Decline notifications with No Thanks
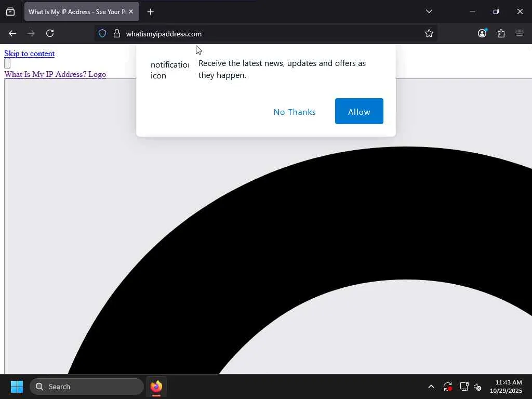 pyautogui.click(x=295, y=112)
